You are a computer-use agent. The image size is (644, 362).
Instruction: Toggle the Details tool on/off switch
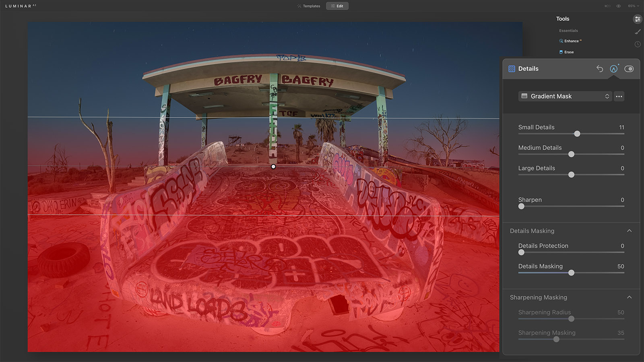pyautogui.click(x=629, y=69)
